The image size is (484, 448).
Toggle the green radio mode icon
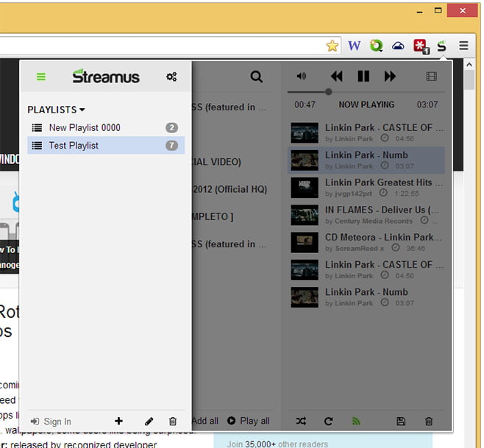point(356,422)
